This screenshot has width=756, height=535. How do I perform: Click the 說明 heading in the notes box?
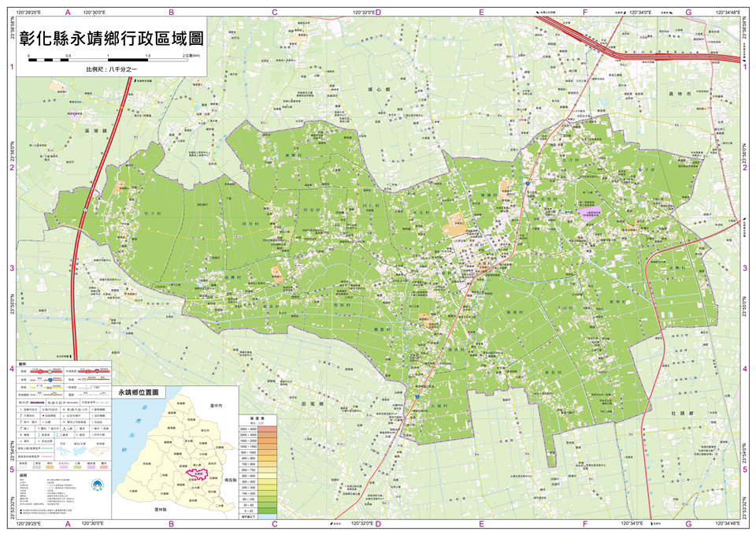(23, 474)
